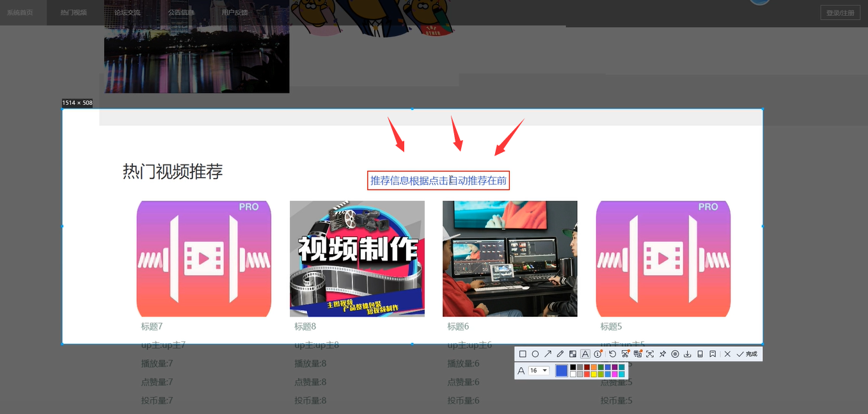Start screen recording with the record icon
Viewport: 868px width, 414px height.
pos(675,354)
